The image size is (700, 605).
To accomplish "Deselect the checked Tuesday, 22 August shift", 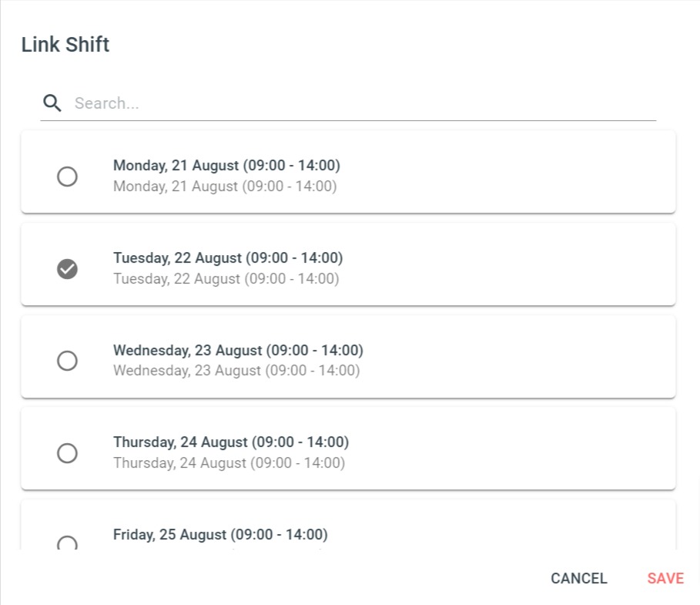I will click(68, 269).
